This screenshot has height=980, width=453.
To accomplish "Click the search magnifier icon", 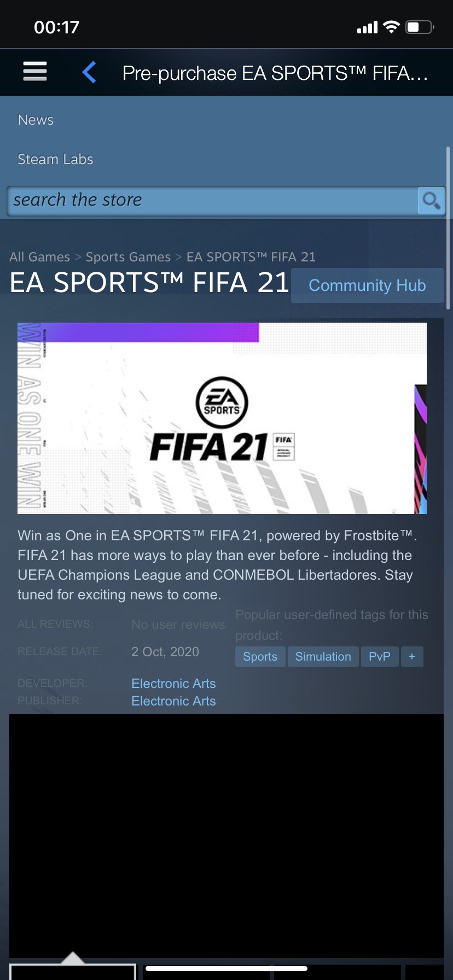I will 431,201.
